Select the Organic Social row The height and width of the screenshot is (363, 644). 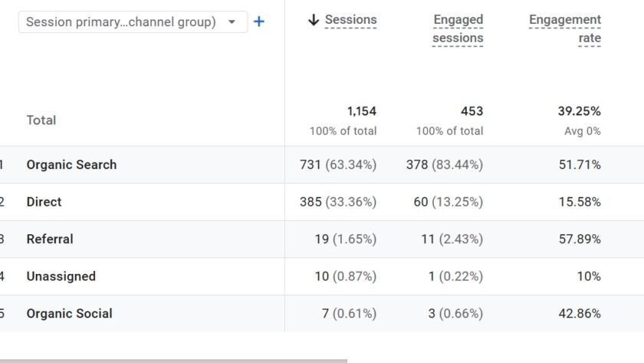[x=69, y=314]
